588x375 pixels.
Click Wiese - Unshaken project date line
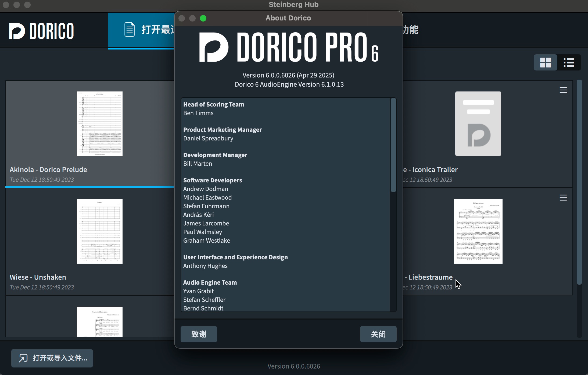[x=42, y=287]
